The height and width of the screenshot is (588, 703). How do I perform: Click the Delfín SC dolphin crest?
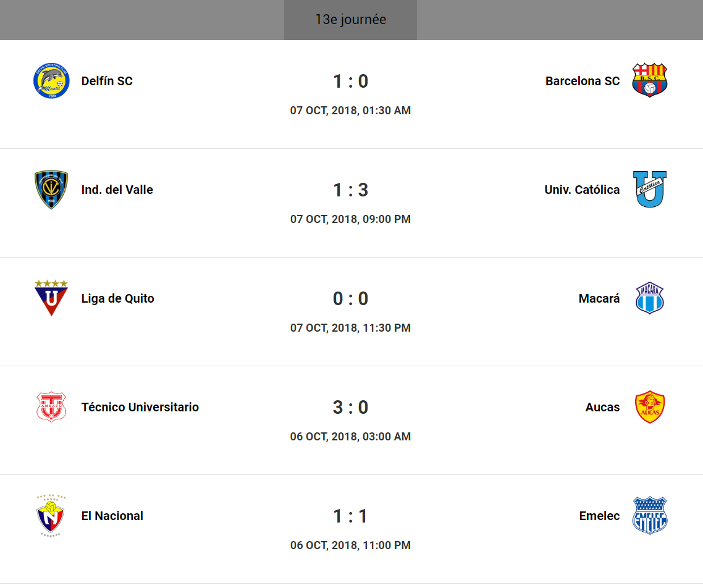tap(51, 81)
